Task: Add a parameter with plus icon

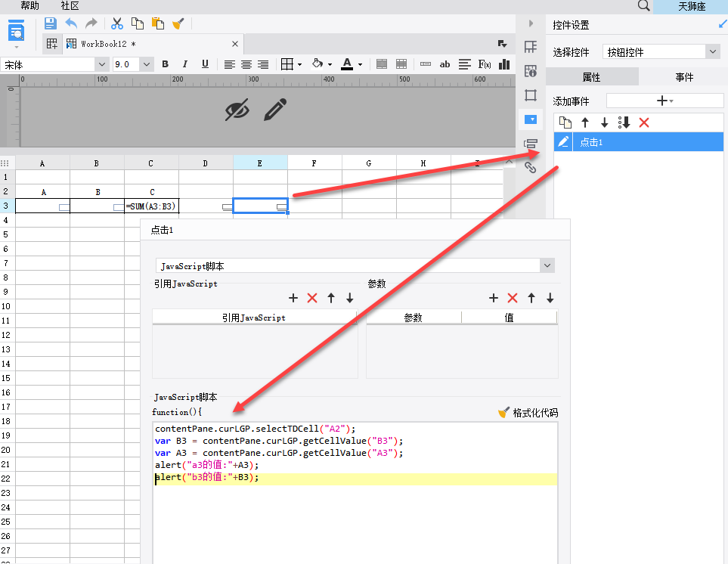Action: 494,298
